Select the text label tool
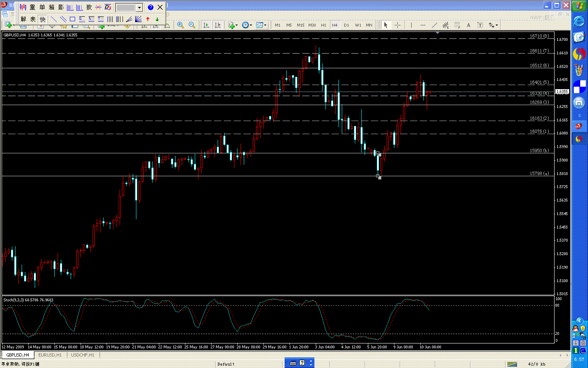 pos(480,25)
